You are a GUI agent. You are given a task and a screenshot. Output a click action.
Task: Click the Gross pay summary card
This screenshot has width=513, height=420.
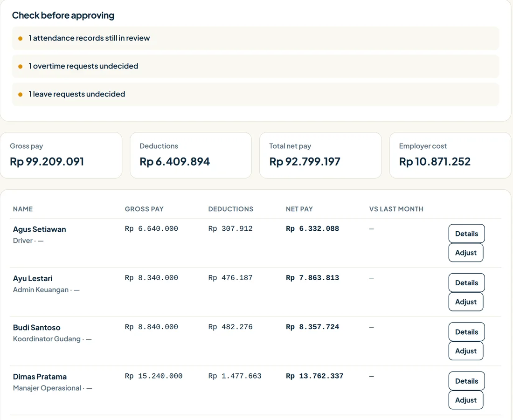[61, 155]
